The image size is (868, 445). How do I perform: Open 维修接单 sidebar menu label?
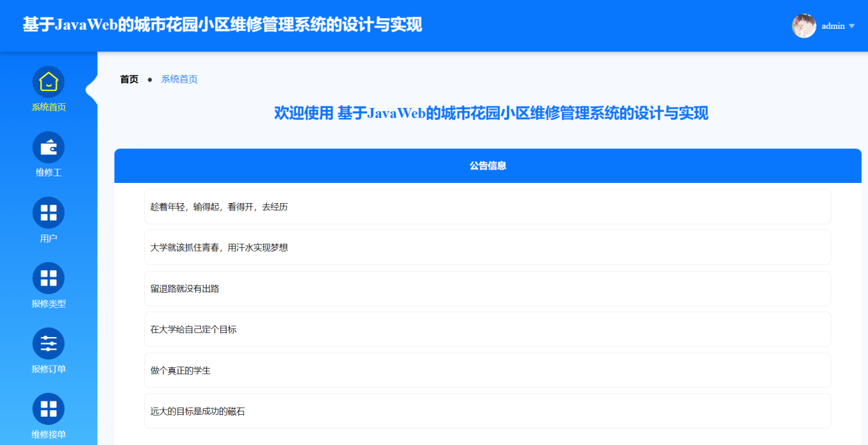[x=49, y=434]
